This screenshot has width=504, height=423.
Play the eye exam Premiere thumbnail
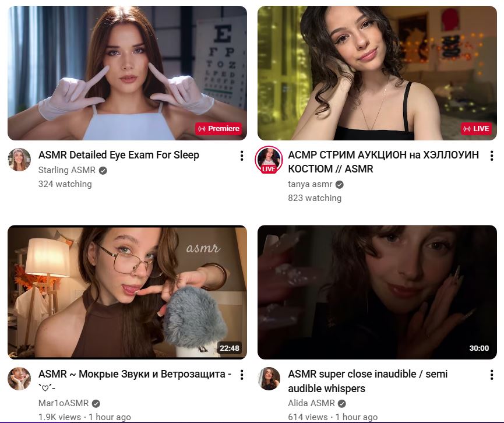127,73
